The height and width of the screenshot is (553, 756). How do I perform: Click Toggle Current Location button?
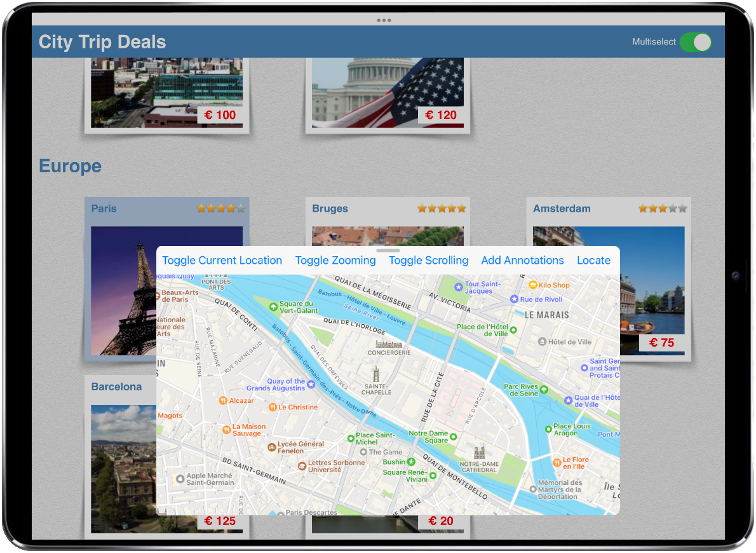click(x=222, y=261)
